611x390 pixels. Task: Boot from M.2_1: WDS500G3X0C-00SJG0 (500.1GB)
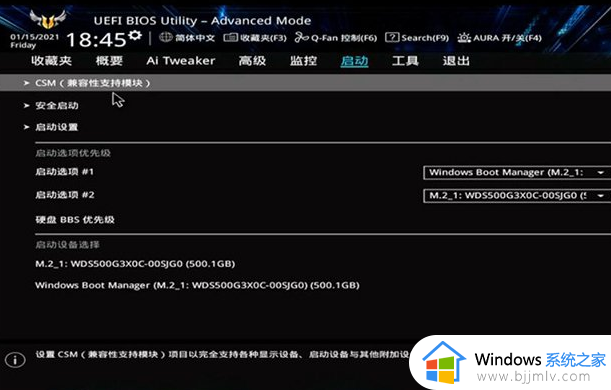135,264
